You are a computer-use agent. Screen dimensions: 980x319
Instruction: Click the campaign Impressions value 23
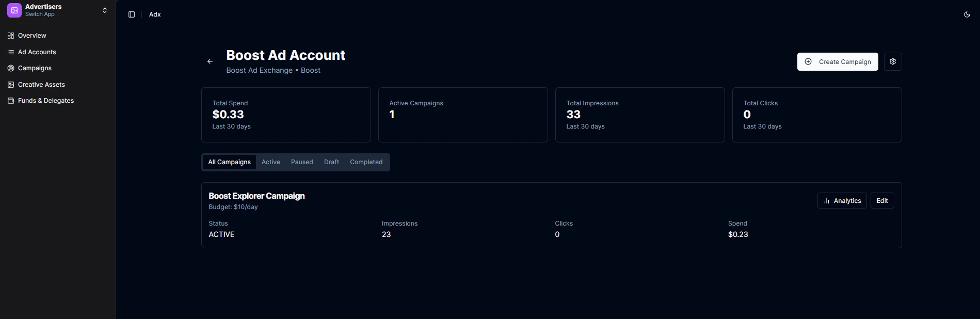tap(387, 234)
